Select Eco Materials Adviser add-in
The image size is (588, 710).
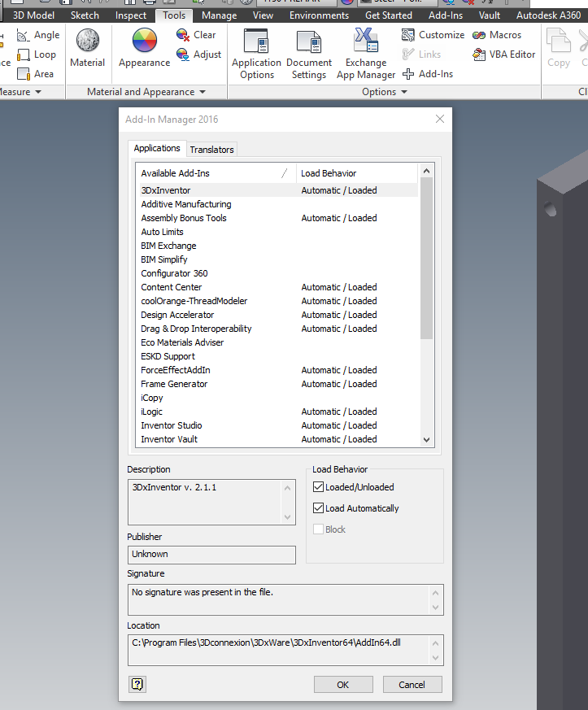[278, 342]
